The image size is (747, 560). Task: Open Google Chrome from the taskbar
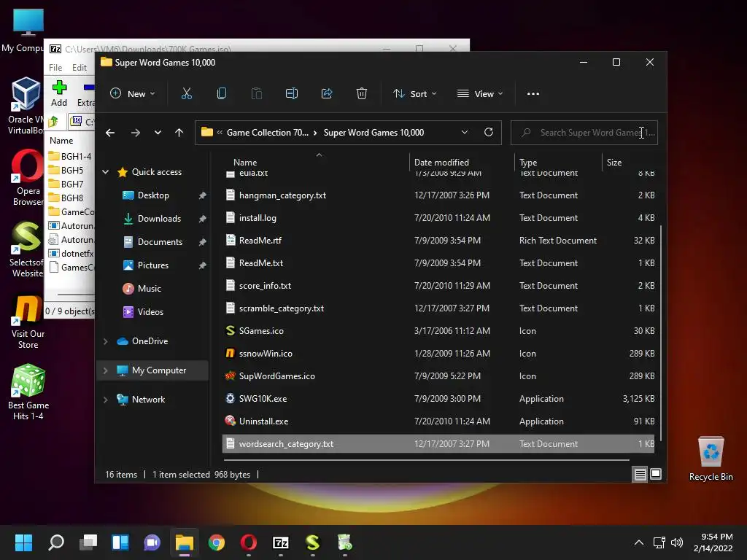coord(216,542)
